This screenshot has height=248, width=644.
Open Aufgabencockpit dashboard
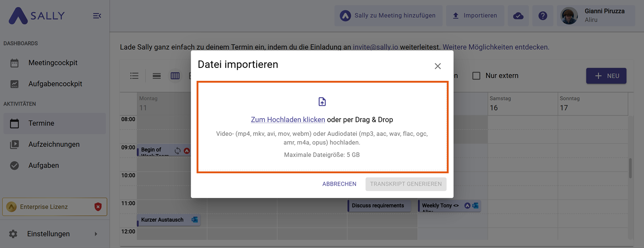point(55,84)
